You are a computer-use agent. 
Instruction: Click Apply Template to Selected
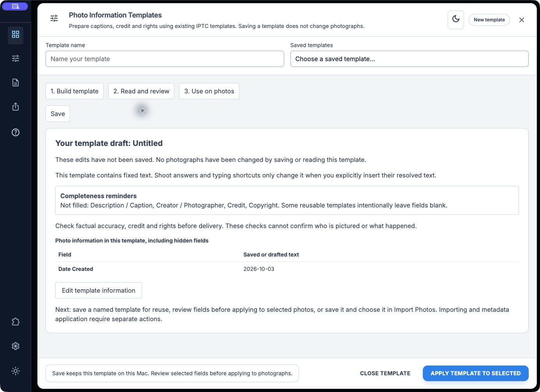[x=476, y=373]
